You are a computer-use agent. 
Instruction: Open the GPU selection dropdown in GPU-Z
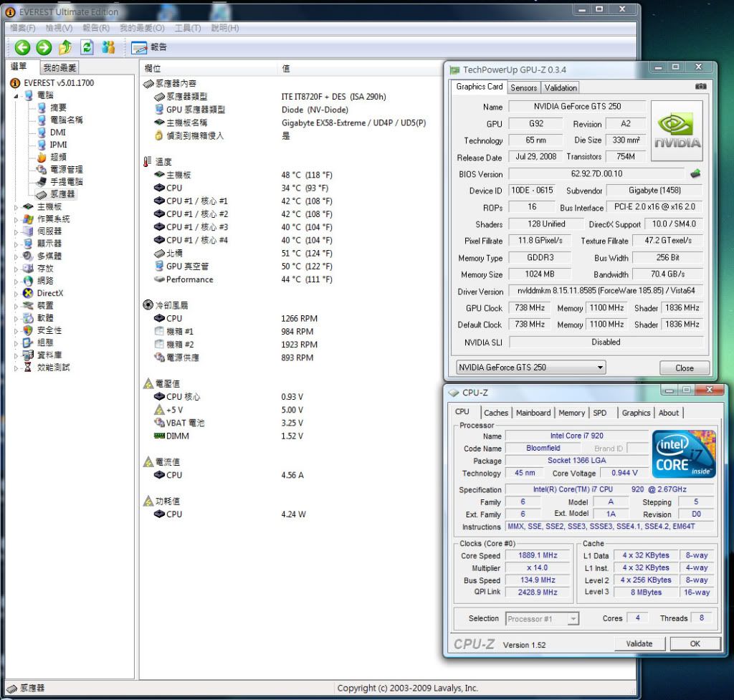[531, 368]
